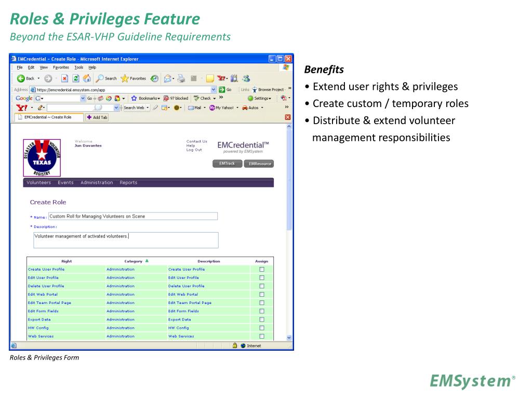532x399 pixels.
Task: Open the Mail envelope toolbar icon
Action: tap(169, 78)
